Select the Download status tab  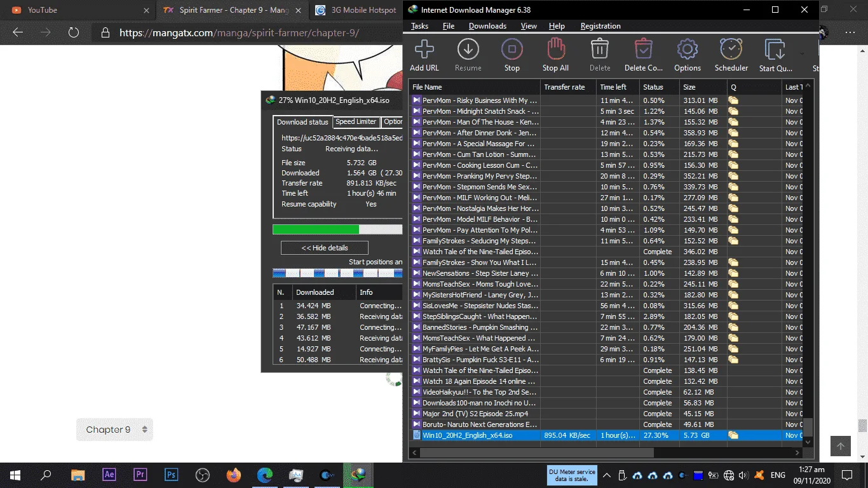pos(302,122)
